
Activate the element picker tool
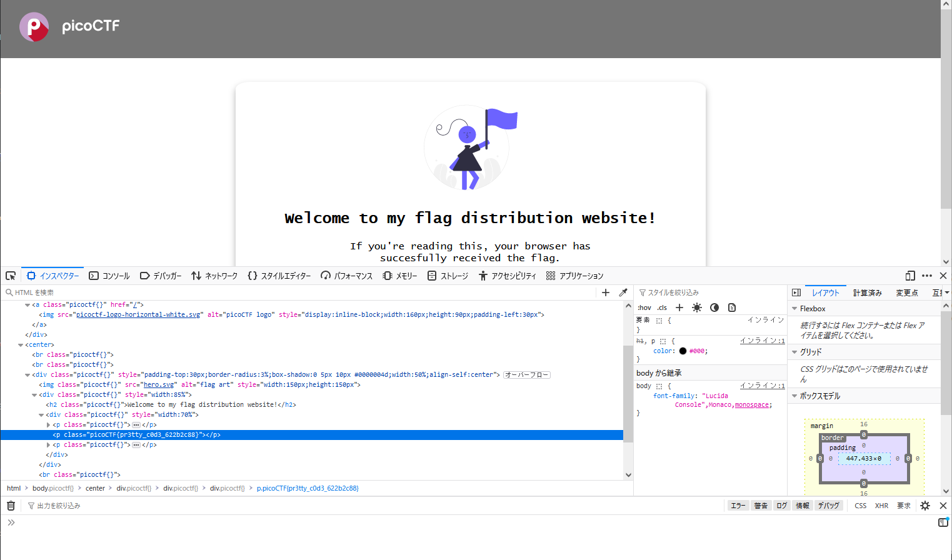[x=11, y=276]
